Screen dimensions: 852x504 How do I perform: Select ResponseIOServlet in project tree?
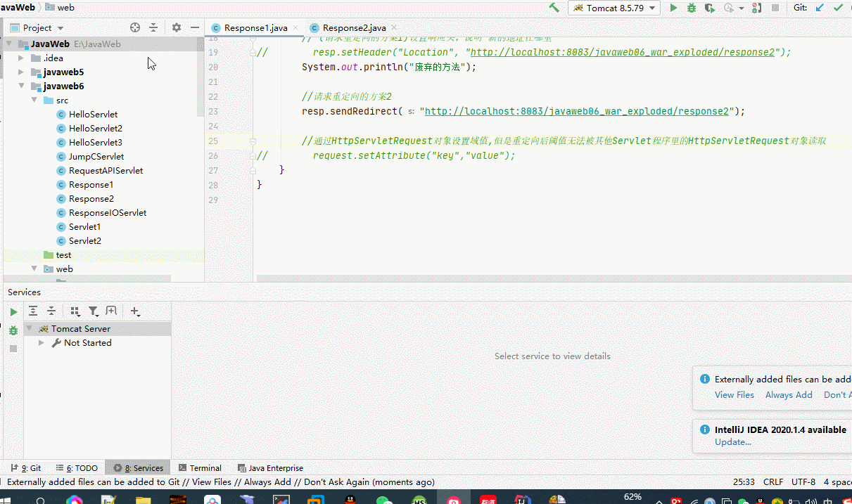pyautogui.click(x=108, y=212)
